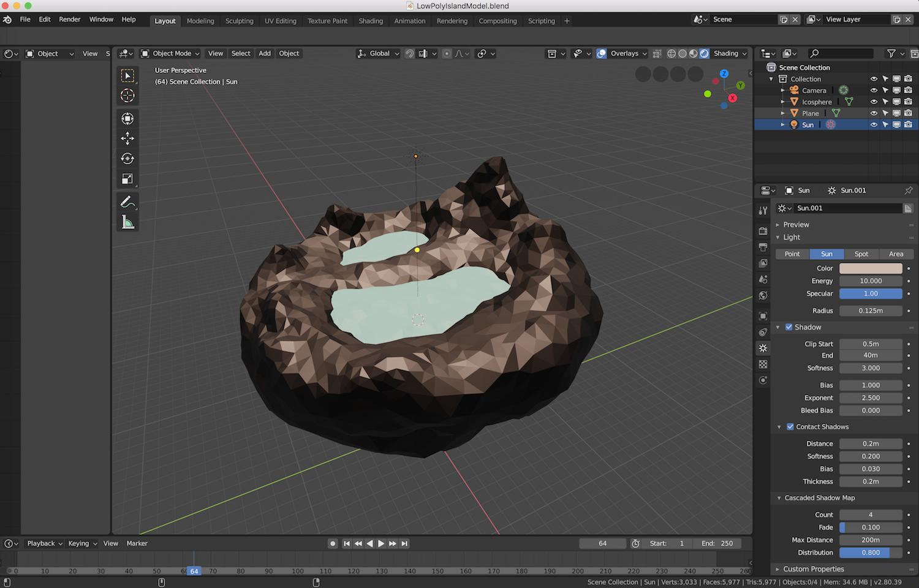The height and width of the screenshot is (588, 919).
Task: Open the Active Tool settings tab
Action: (763, 210)
